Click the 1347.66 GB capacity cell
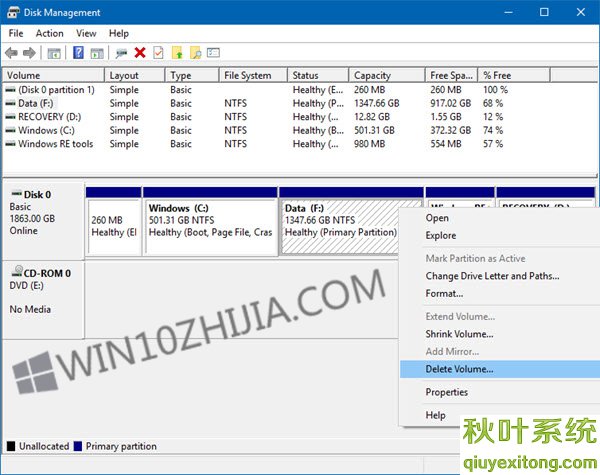 (x=377, y=103)
